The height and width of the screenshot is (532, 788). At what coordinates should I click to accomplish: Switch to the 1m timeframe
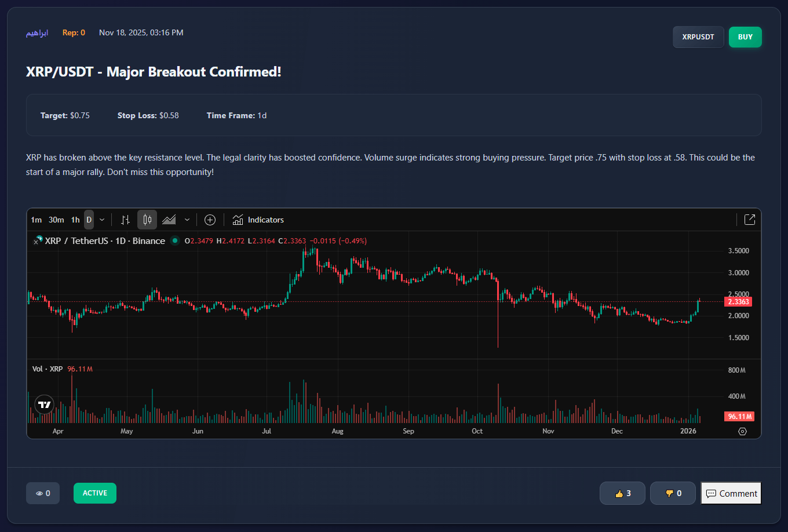pyautogui.click(x=37, y=220)
